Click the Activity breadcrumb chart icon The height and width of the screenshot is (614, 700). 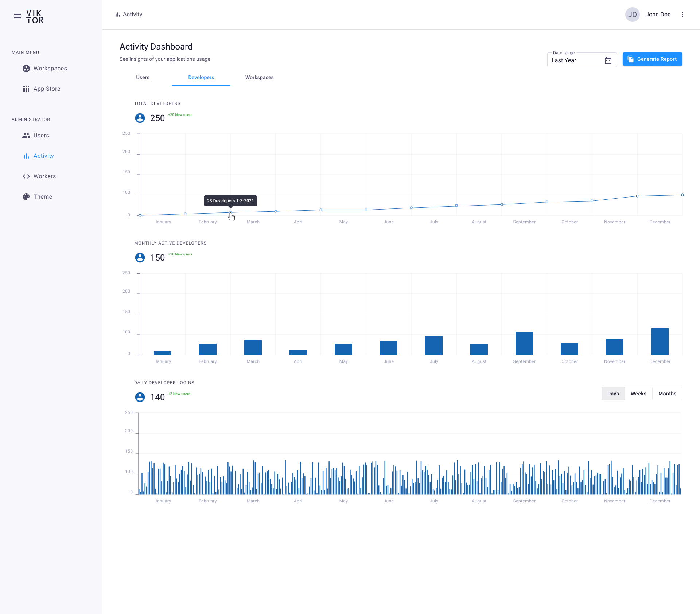(x=118, y=15)
